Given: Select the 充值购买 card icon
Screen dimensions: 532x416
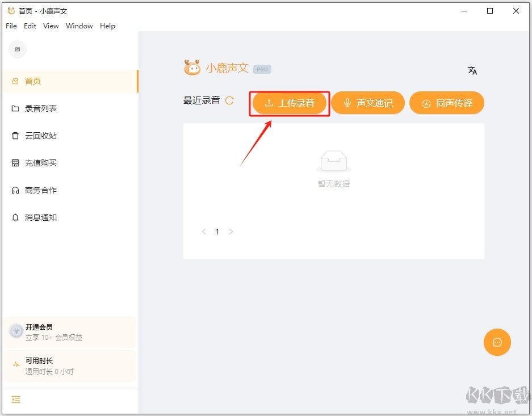Looking at the screenshot, I should (x=16, y=163).
